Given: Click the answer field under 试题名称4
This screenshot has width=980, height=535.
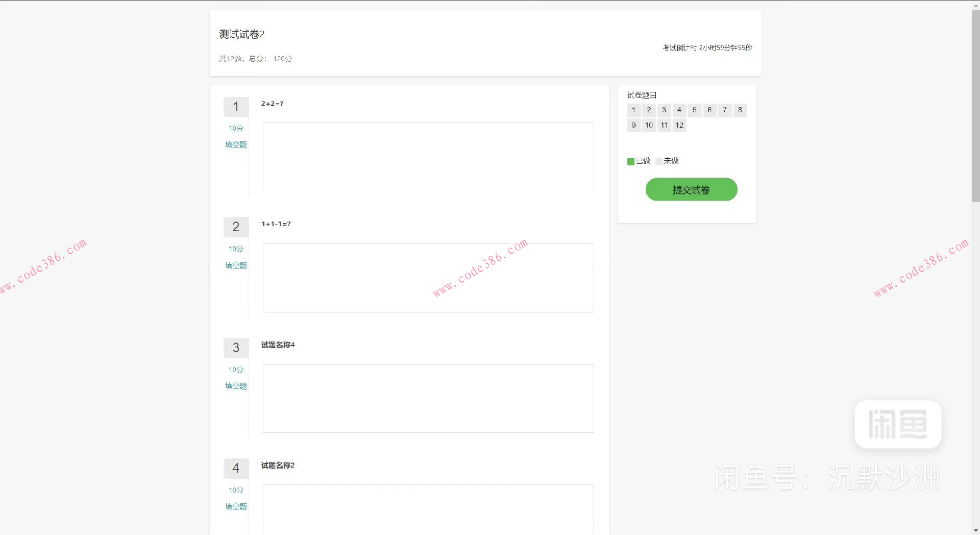Looking at the screenshot, I should tap(428, 398).
